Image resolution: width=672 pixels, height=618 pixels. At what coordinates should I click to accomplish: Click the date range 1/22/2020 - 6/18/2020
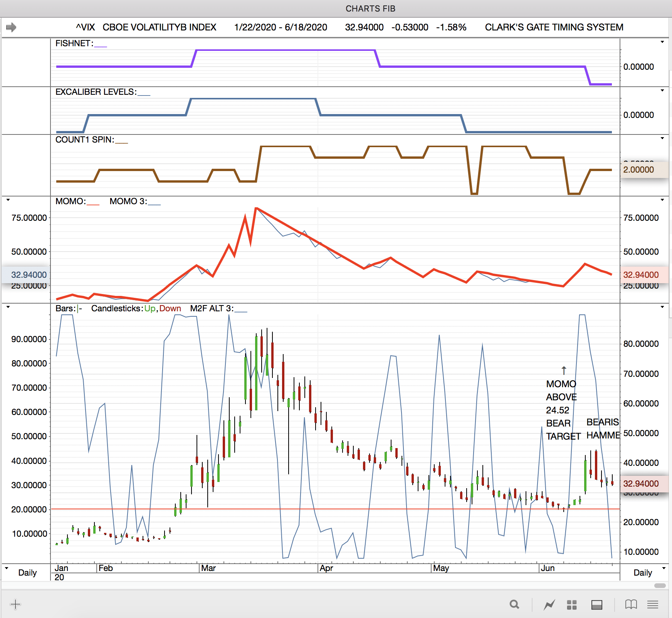coord(281,27)
